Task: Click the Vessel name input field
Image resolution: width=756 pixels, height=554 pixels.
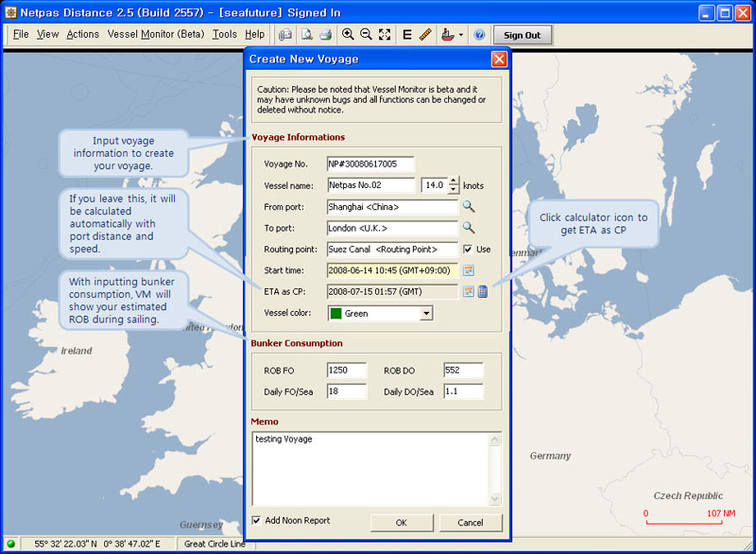Action: [x=370, y=185]
